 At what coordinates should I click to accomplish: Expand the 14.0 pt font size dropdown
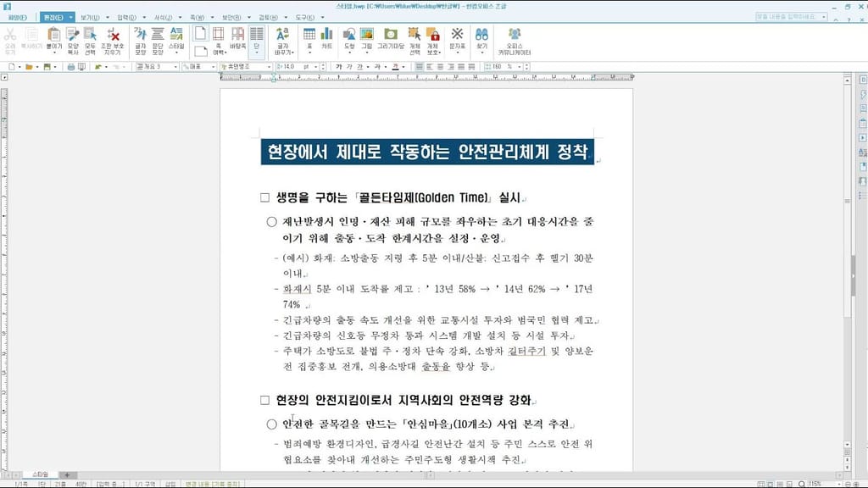click(315, 66)
